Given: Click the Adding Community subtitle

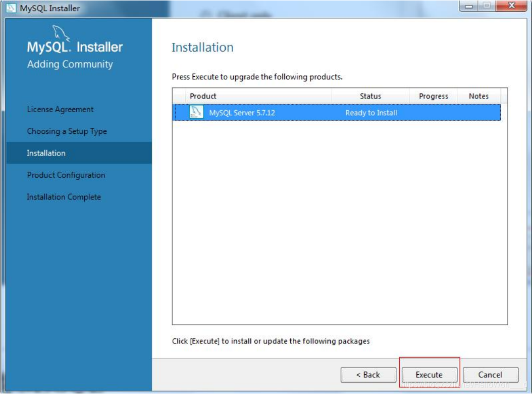Looking at the screenshot, I should (x=70, y=64).
